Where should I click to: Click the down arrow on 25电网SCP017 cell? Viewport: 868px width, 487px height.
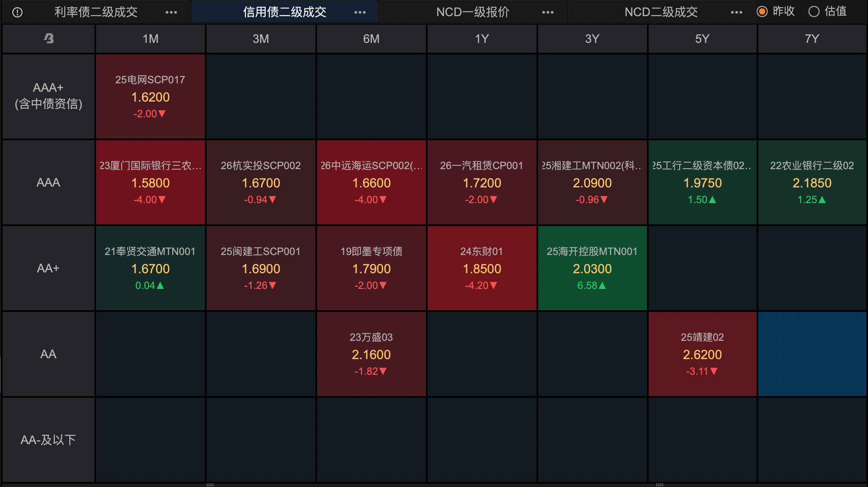162,114
